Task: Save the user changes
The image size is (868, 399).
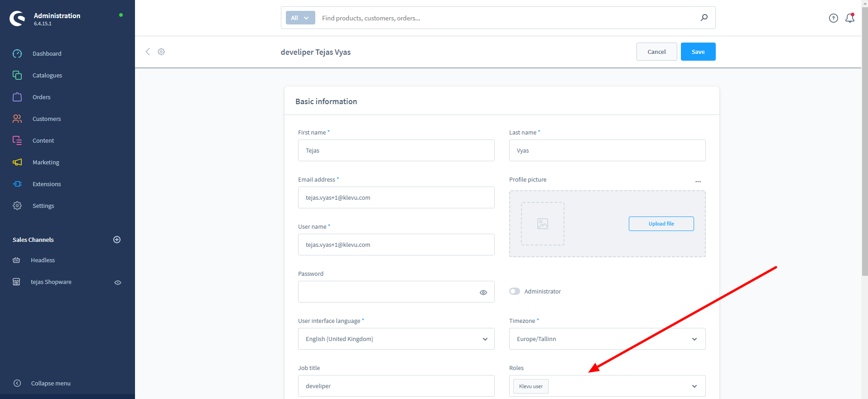Action: [x=698, y=52]
